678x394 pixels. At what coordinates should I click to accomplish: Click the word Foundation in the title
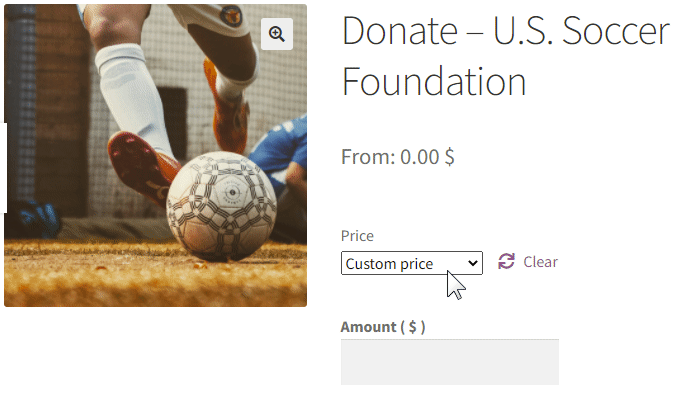[x=434, y=81]
